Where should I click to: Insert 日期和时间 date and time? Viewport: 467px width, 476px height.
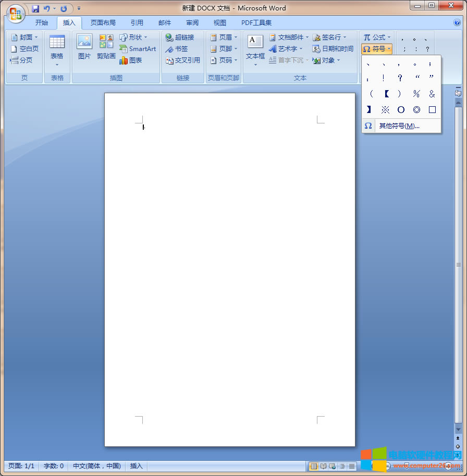click(333, 49)
